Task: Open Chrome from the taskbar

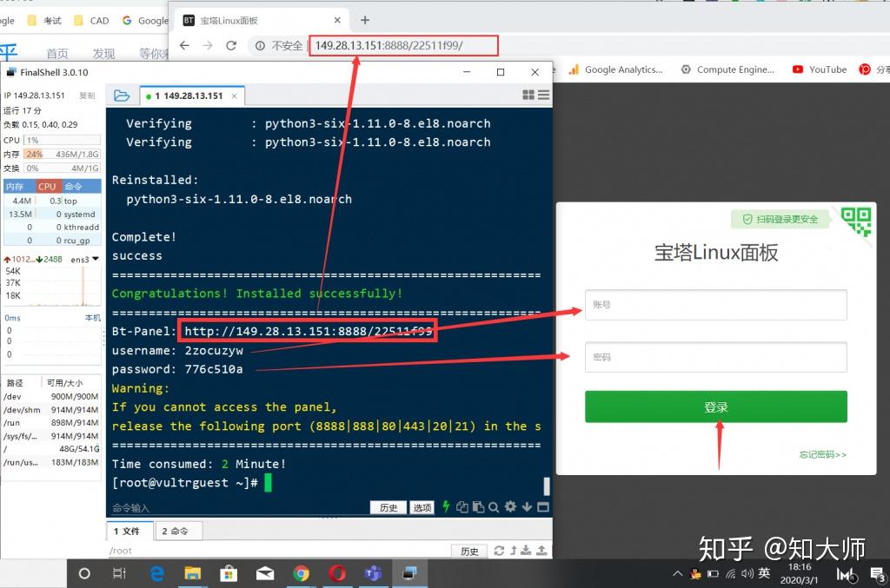Action: click(x=301, y=573)
